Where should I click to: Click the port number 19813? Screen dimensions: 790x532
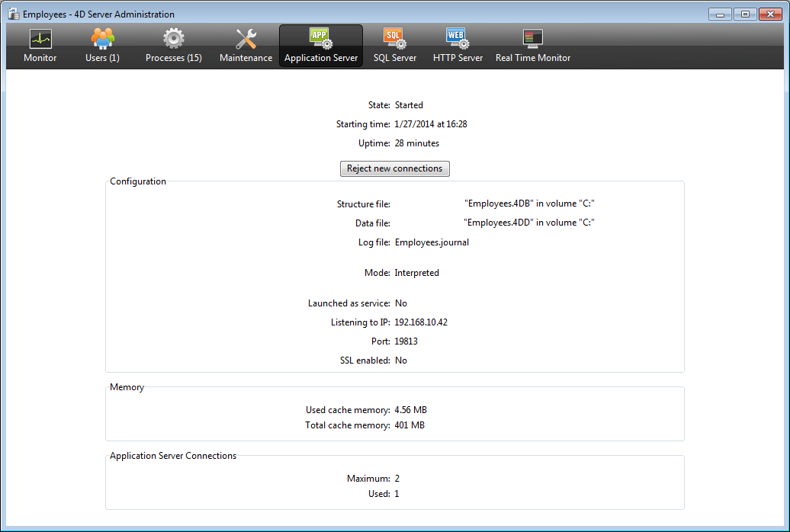(x=406, y=341)
